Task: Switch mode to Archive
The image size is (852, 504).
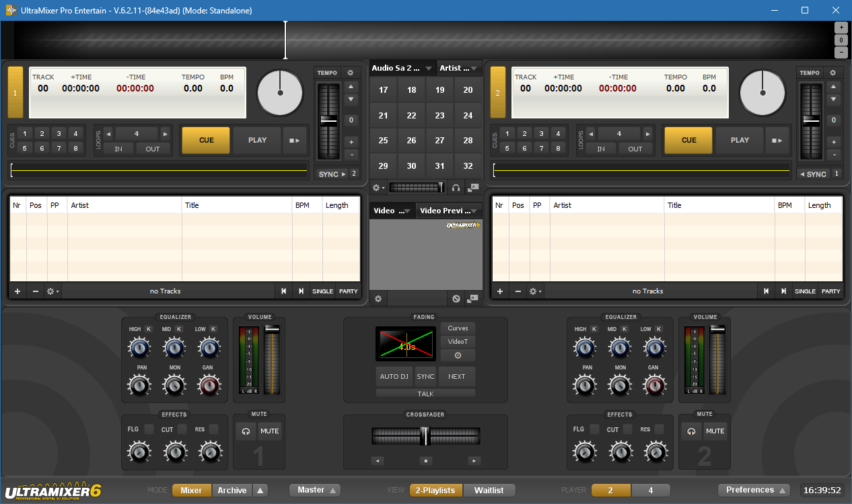Action: [232, 491]
